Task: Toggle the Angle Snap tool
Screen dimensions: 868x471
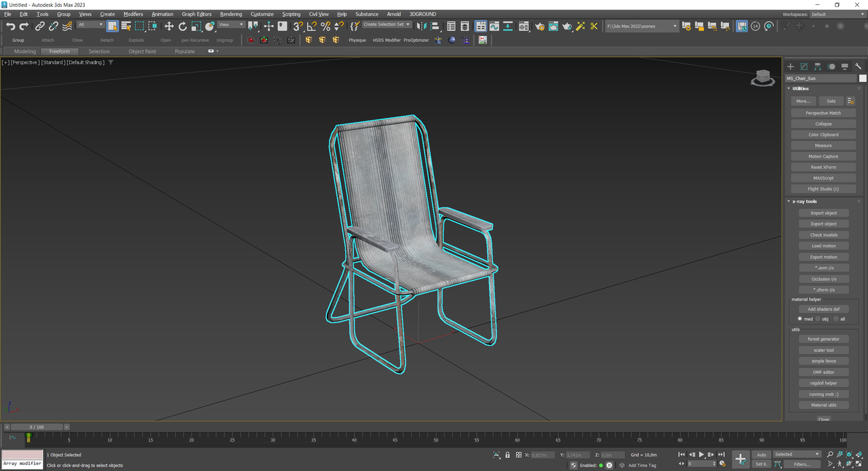Action: click(311, 26)
